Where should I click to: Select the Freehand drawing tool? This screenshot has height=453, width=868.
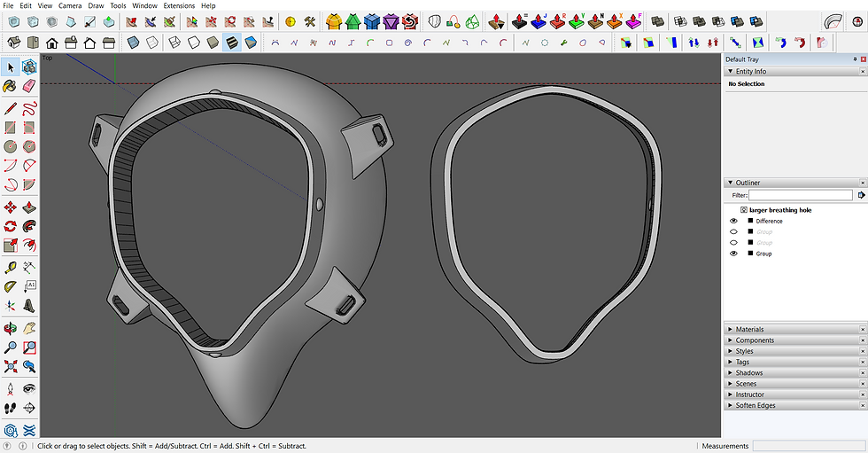29,108
